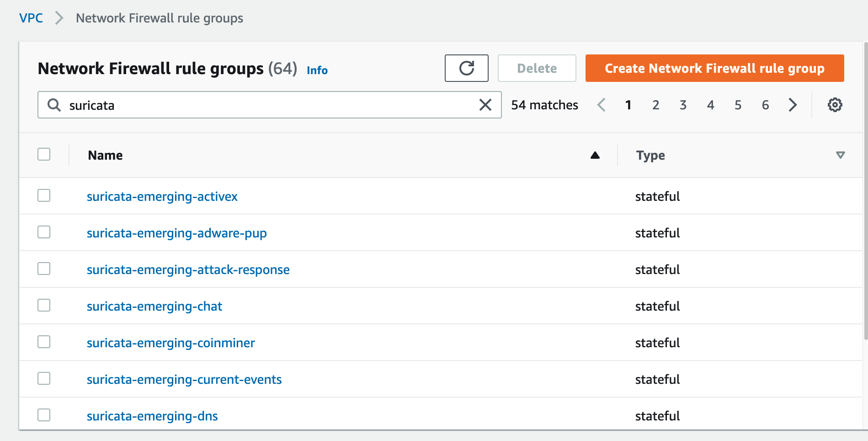Click the breadcrumb chevron after VPC
This screenshot has width=868, height=441.
(x=59, y=18)
